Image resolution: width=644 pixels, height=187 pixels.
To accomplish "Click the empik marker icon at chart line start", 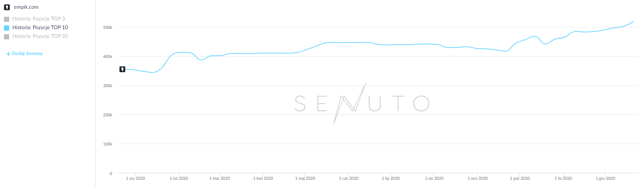I will pyautogui.click(x=122, y=69).
